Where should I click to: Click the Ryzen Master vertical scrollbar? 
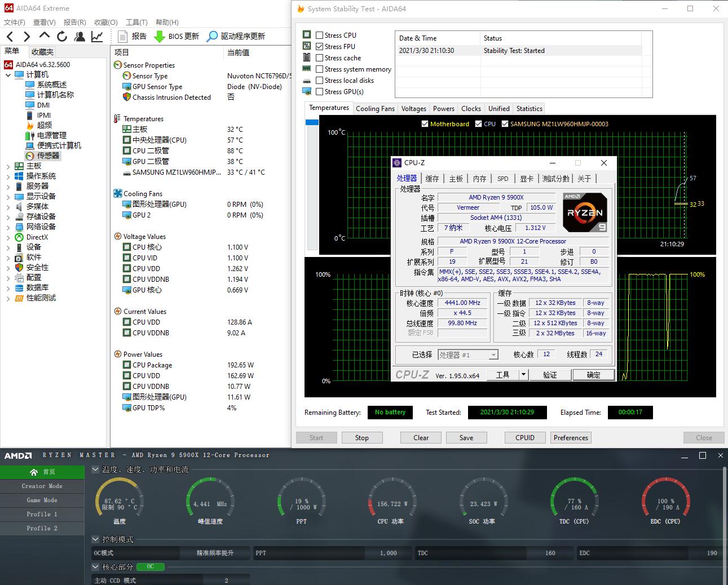[x=724, y=524]
